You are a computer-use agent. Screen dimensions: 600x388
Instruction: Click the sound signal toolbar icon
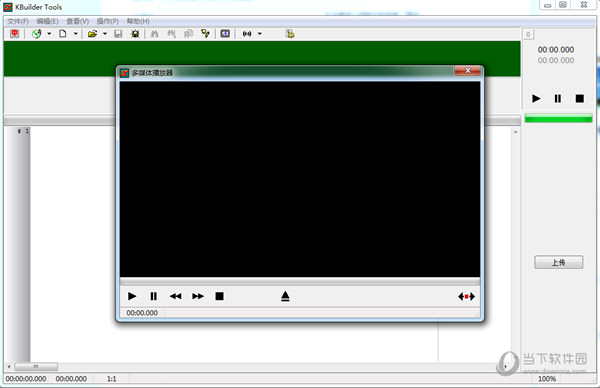click(247, 34)
